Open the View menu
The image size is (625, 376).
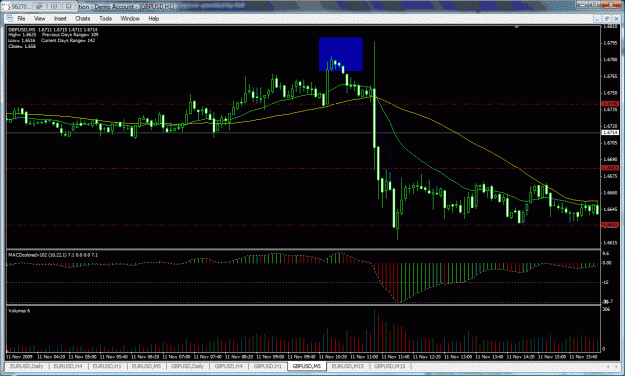click(x=39, y=18)
